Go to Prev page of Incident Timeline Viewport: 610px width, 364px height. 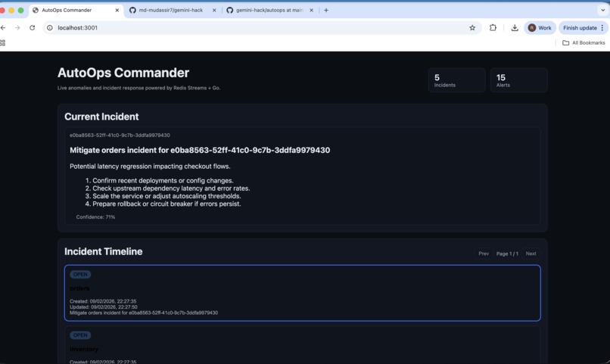[x=484, y=254]
